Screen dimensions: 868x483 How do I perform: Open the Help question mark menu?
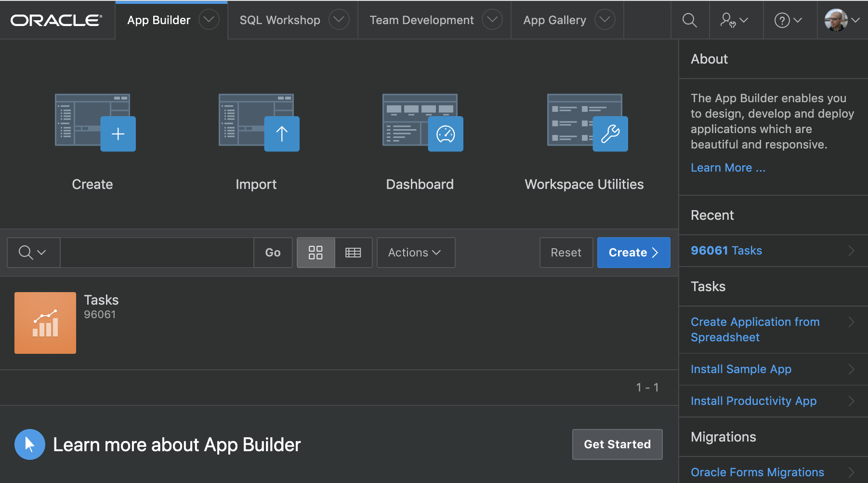[x=788, y=20]
